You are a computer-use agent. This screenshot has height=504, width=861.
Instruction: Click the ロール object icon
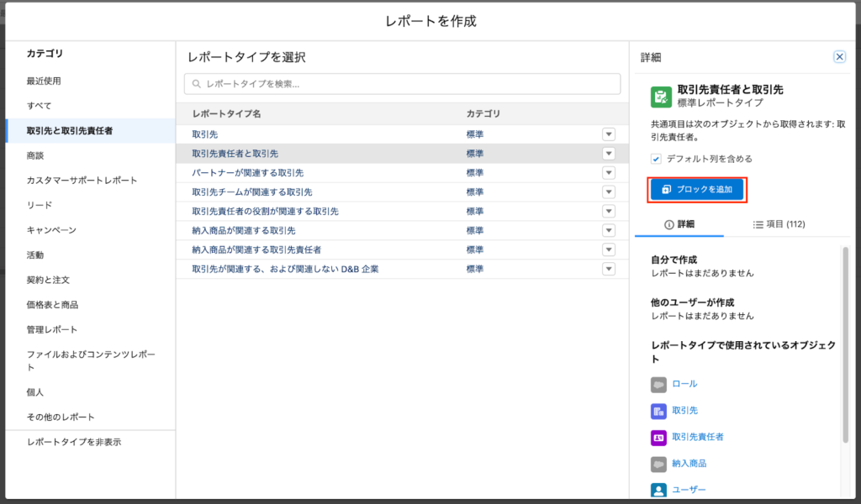pyautogui.click(x=658, y=385)
